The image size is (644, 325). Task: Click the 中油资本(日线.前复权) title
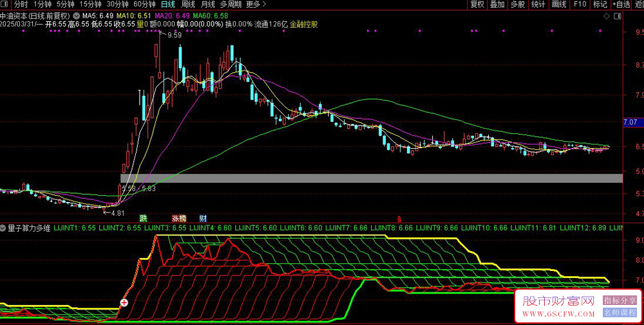35,15
